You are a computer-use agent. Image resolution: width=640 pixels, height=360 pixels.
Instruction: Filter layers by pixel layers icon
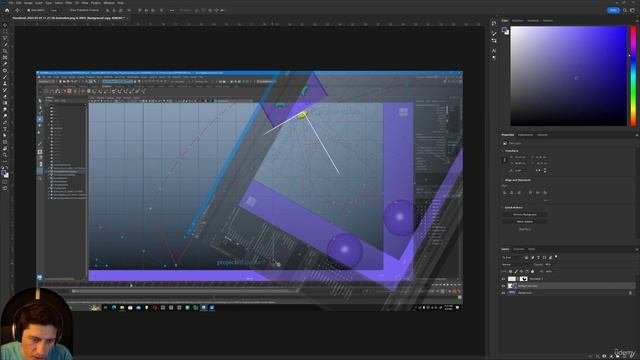tap(527, 258)
